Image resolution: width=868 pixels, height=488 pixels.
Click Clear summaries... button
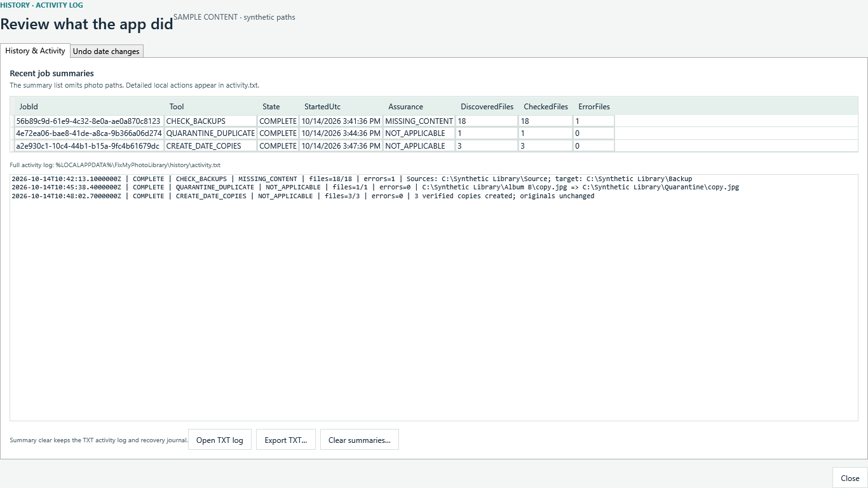pyautogui.click(x=360, y=440)
